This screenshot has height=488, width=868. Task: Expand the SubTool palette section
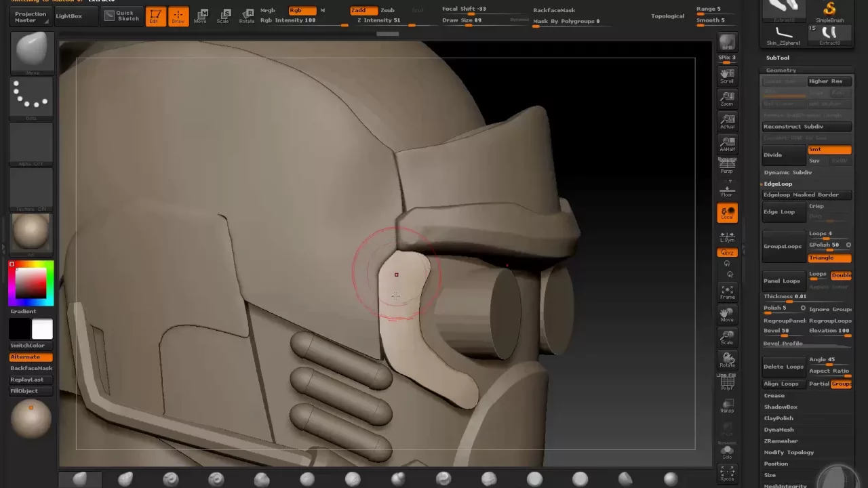[778, 58]
